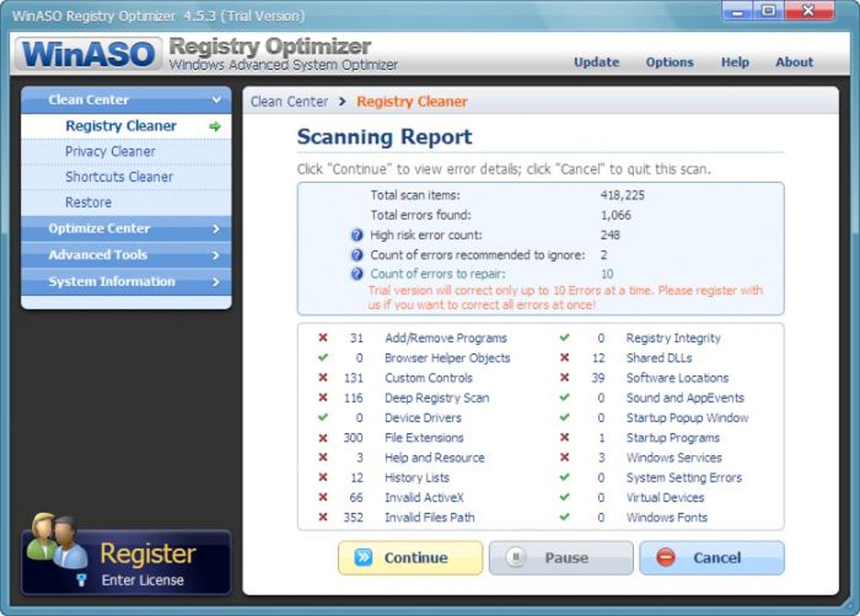This screenshot has width=860, height=616.
Task: Click the red X next to Help and Resource
Action: tap(323, 457)
